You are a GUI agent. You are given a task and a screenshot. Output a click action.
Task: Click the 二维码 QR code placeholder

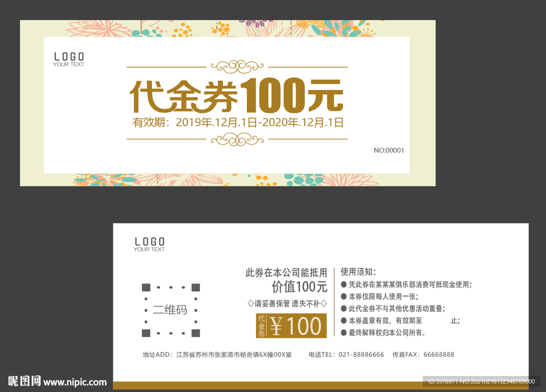[x=172, y=309]
